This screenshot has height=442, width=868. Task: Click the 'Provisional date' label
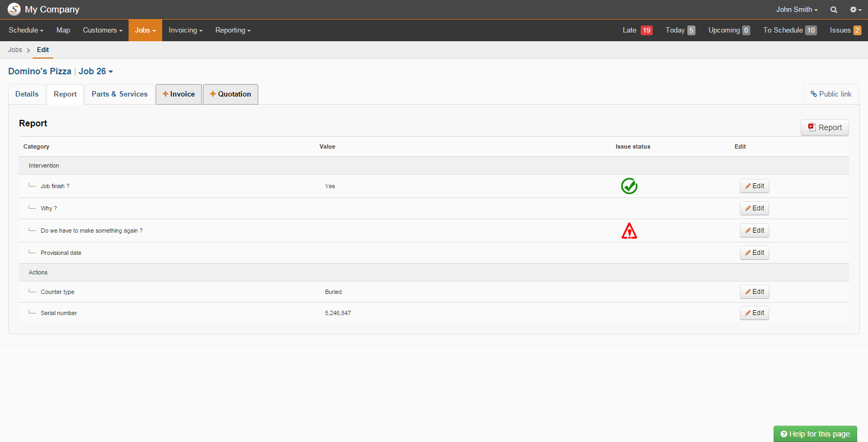coord(61,253)
